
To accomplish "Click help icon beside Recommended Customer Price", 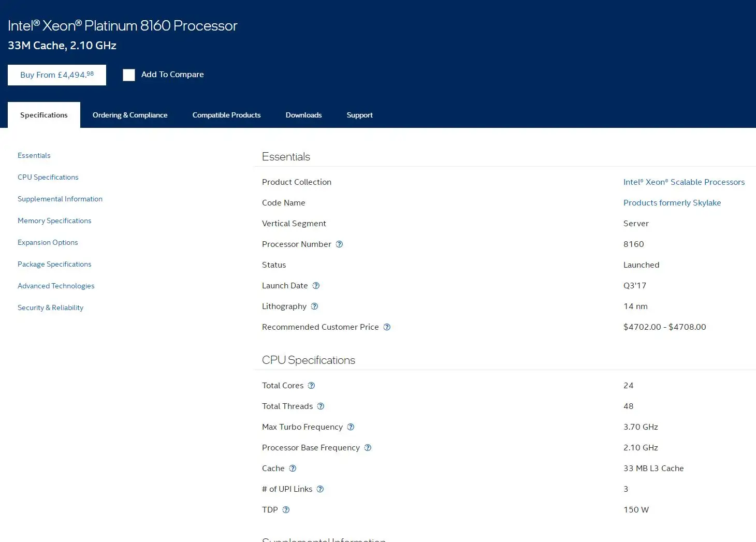I will [x=387, y=327].
